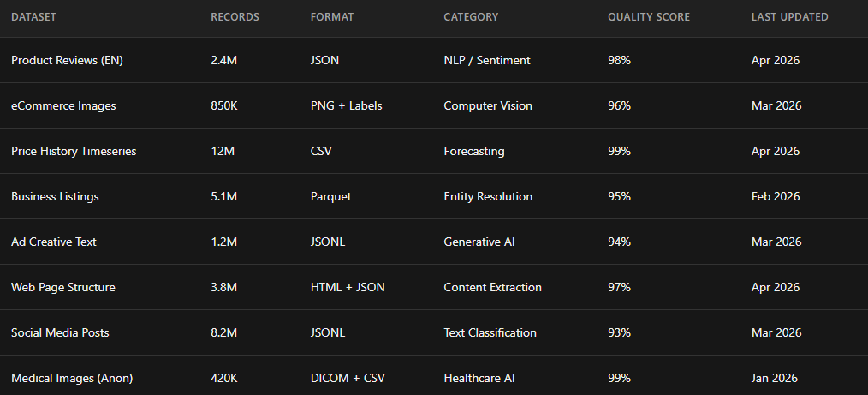Sort by Quality Score header

coord(648,17)
